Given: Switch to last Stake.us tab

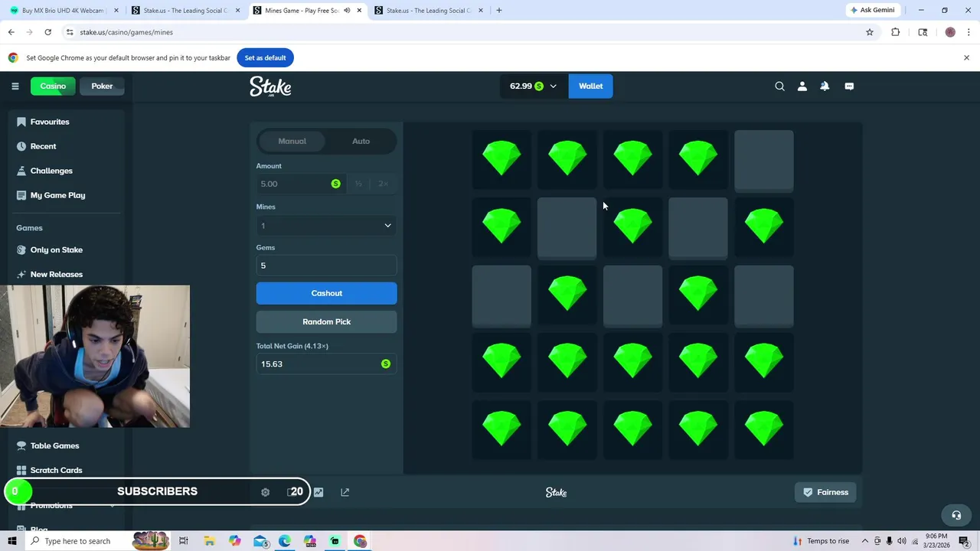Looking at the screenshot, I should pos(429,11).
